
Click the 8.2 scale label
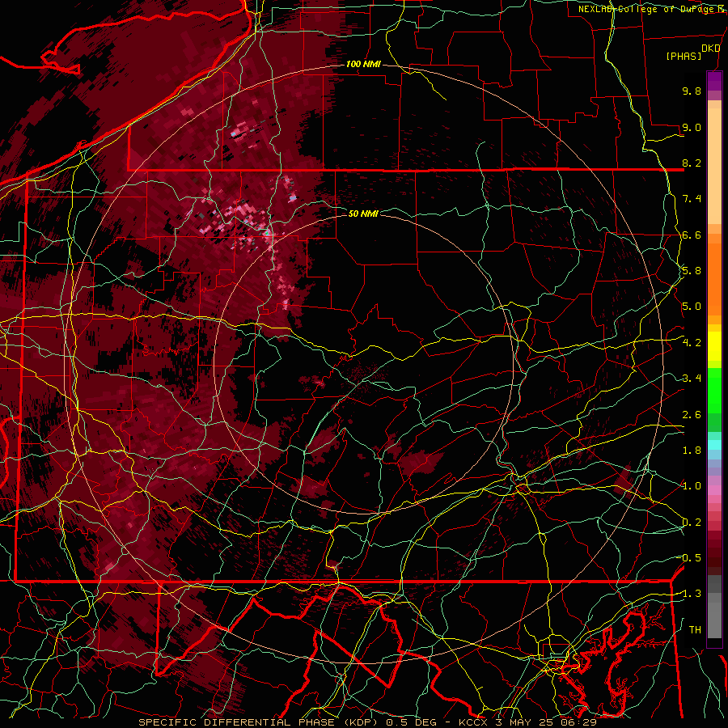tap(692, 163)
